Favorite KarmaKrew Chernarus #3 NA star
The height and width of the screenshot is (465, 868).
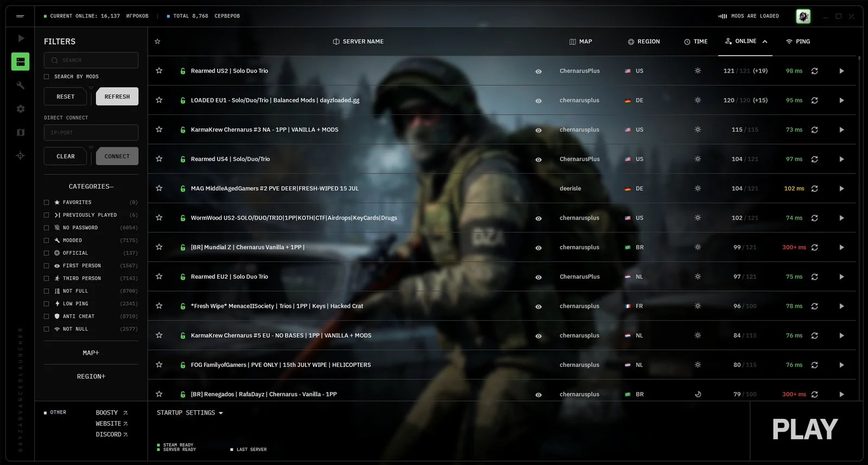tap(159, 130)
